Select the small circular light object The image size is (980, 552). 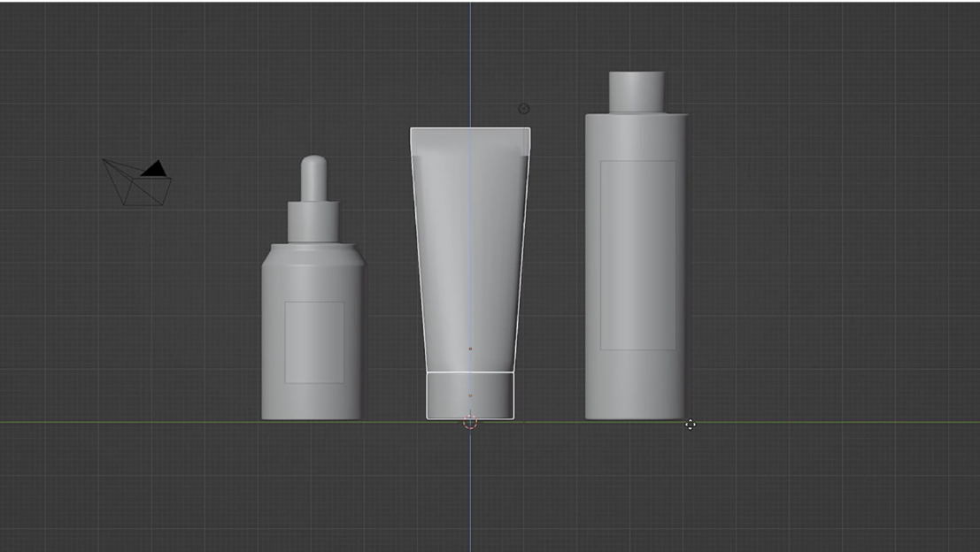[x=524, y=109]
